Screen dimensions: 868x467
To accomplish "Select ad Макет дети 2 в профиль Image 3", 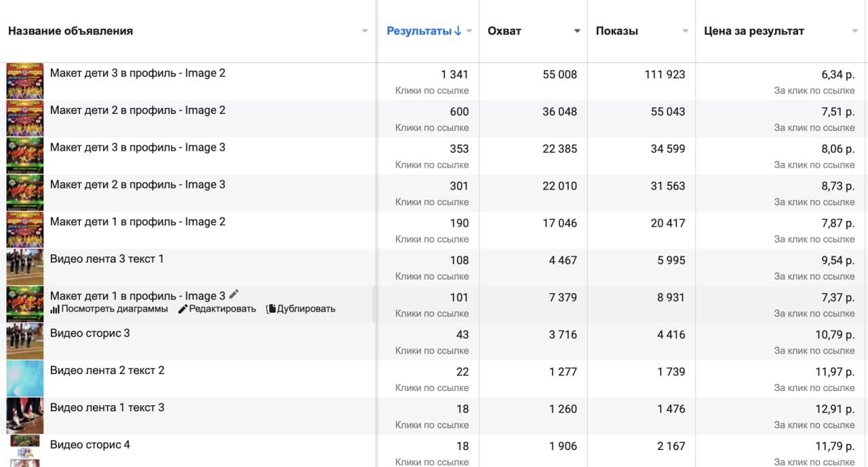I will (x=137, y=185).
